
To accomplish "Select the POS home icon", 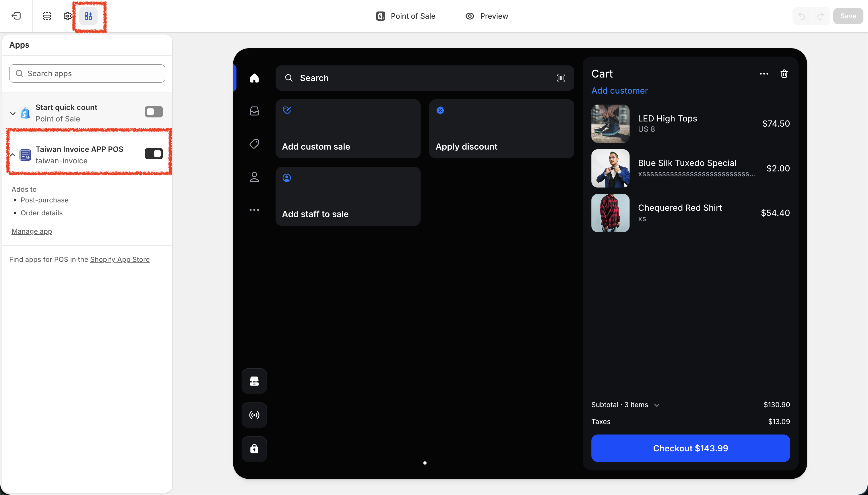I will point(254,78).
